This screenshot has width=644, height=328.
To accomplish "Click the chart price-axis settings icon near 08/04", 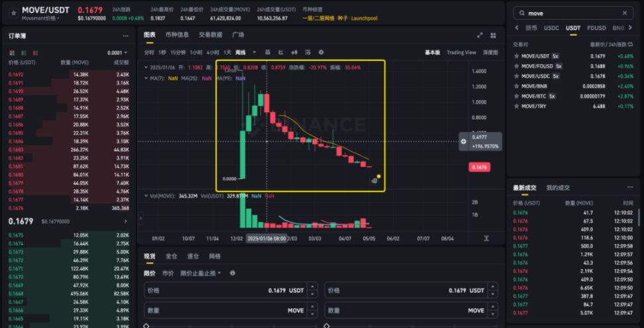I will tap(487, 238).
